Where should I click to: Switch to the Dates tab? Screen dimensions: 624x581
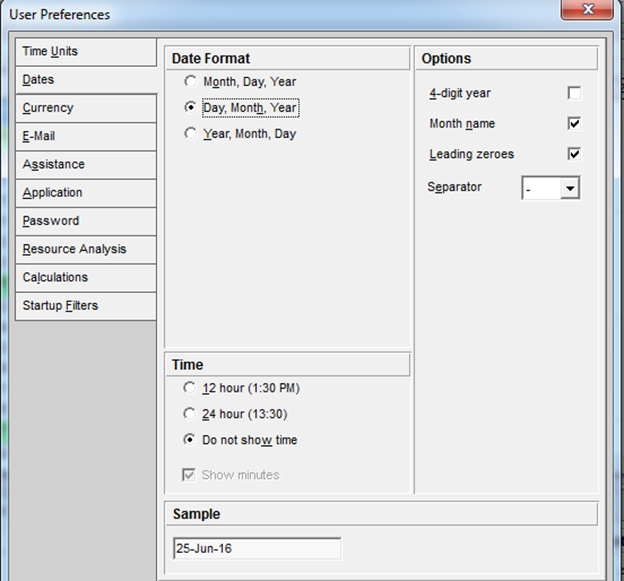(x=86, y=80)
